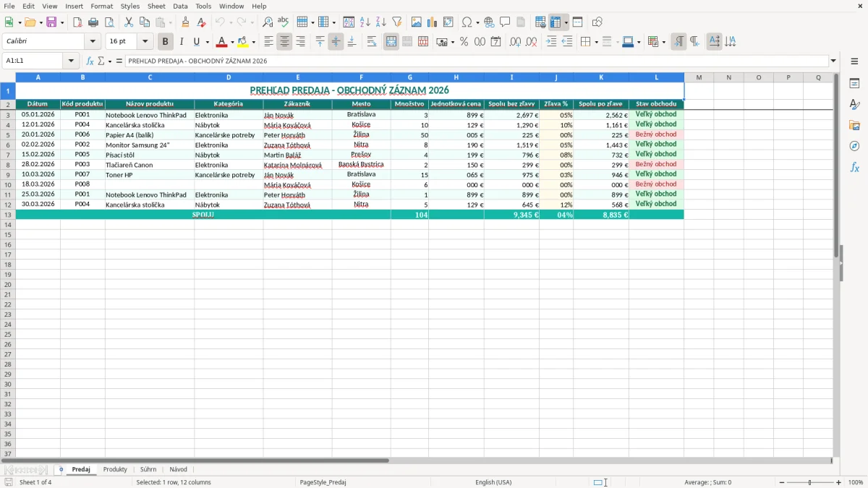Click the Print icon in toolbar
The image size is (868, 488).
93,22
